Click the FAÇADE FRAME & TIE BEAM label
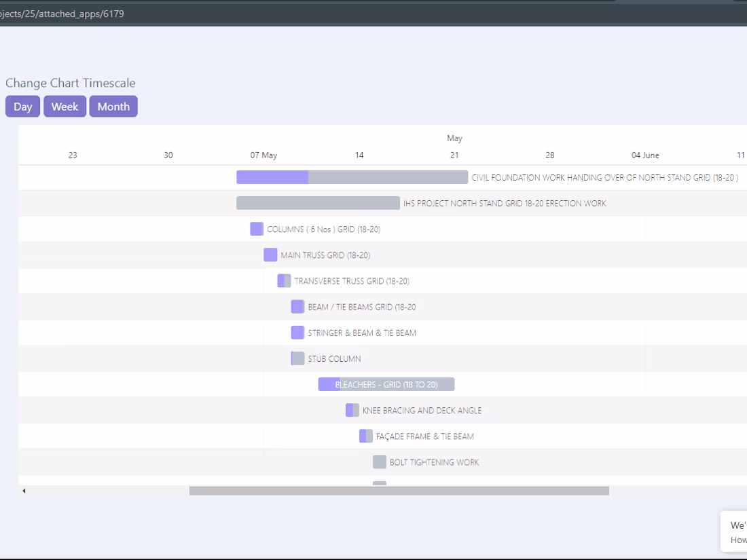This screenshot has height=560, width=747. tap(424, 436)
